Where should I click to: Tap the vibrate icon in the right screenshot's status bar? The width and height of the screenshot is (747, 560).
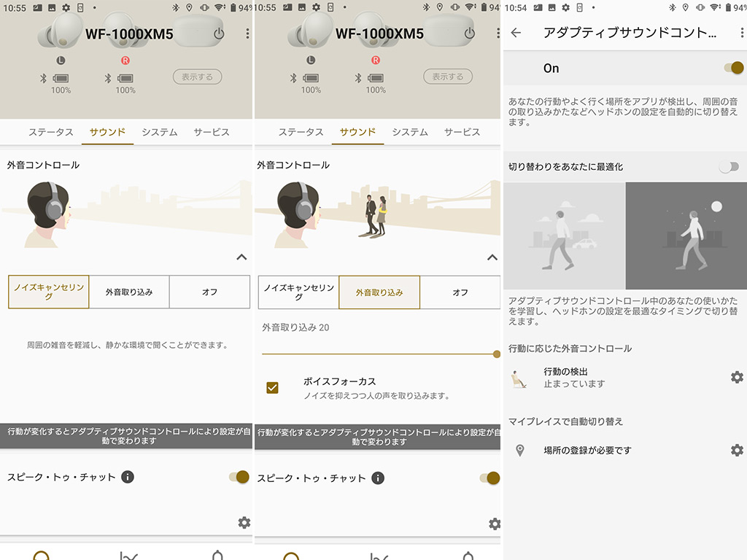tap(700, 7)
